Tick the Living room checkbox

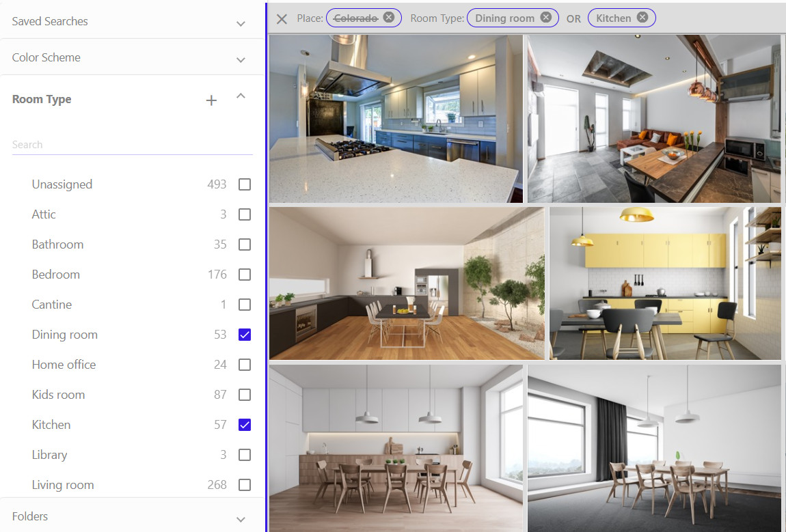[x=245, y=485]
